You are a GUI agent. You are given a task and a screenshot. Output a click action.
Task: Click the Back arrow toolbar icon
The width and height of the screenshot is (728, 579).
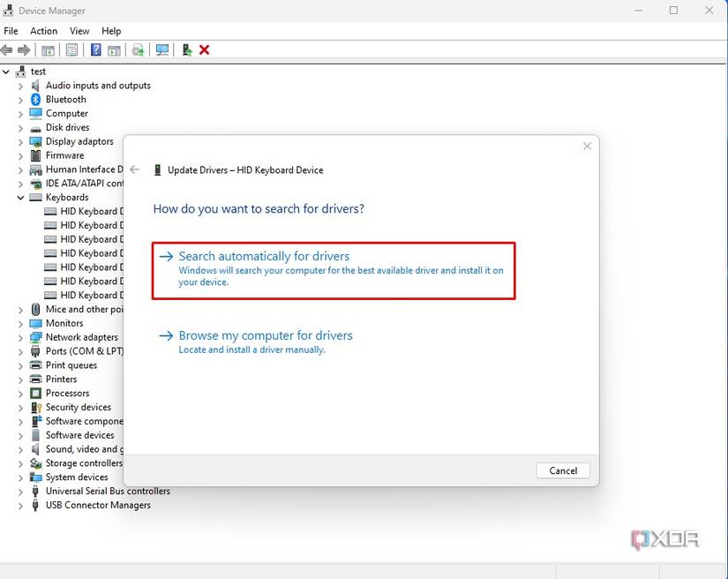(x=6, y=49)
